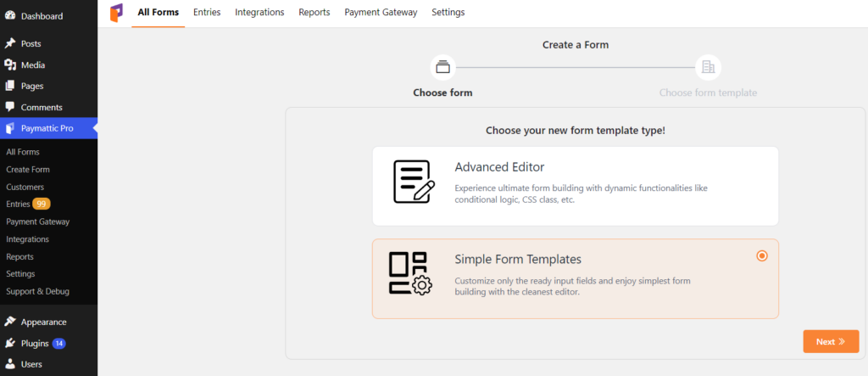The width and height of the screenshot is (868, 376).
Task: Open the Reports tab in top bar
Action: click(314, 12)
